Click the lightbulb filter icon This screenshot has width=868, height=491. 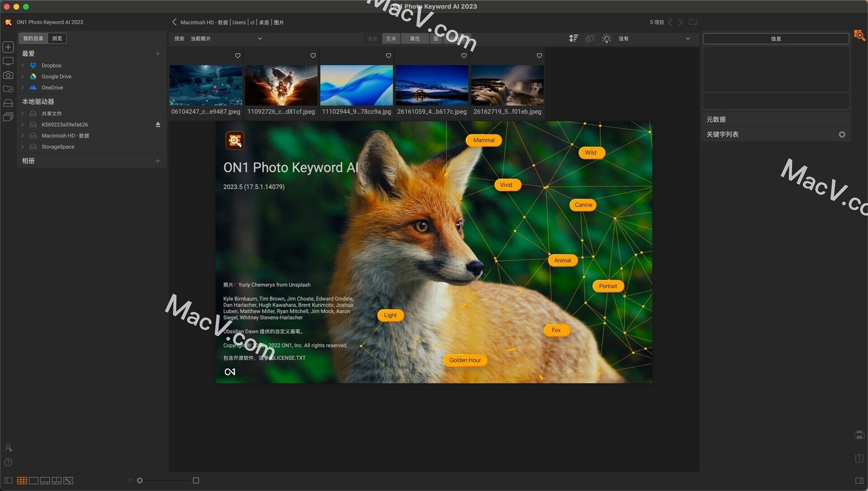606,38
